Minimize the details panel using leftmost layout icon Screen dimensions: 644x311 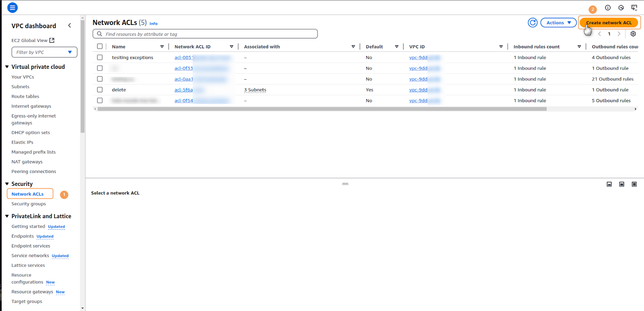tap(609, 184)
